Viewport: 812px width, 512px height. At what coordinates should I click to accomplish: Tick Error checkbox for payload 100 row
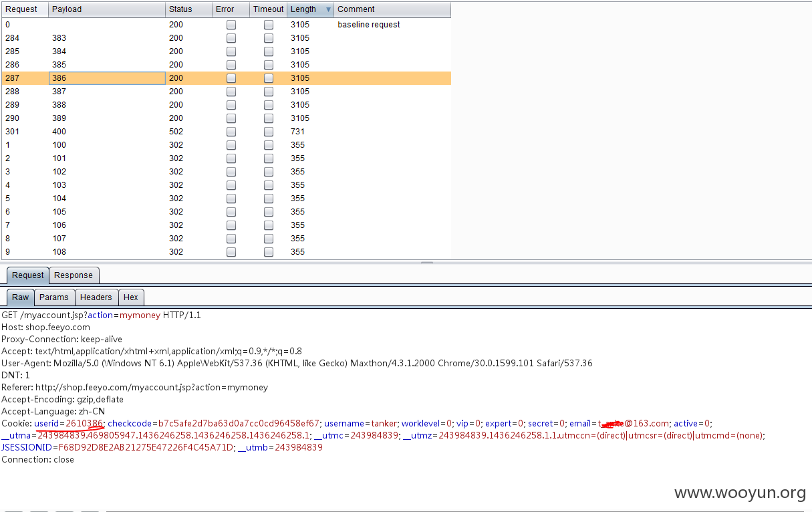tap(231, 145)
